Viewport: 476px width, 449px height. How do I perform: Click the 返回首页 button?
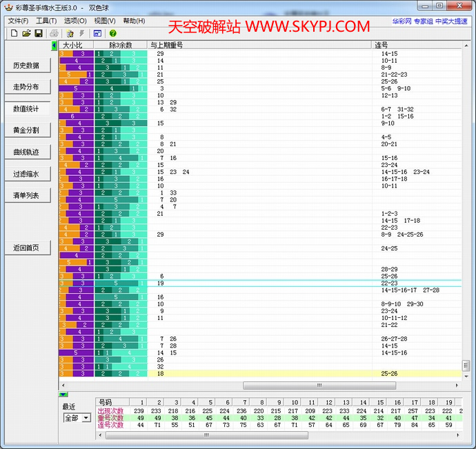[27, 248]
